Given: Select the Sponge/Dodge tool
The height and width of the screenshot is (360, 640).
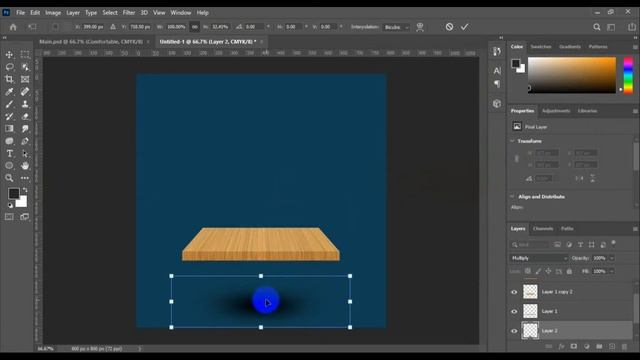Looking at the screenshot, I should pos(9,141).
